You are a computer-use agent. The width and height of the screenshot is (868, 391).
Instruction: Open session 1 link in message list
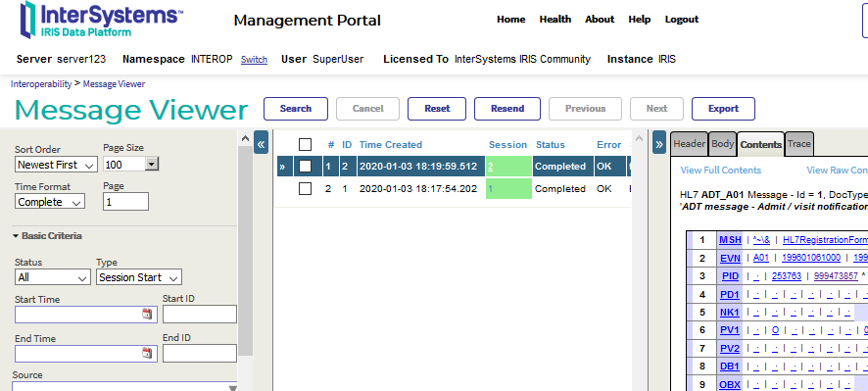click(x=491, y=189)
